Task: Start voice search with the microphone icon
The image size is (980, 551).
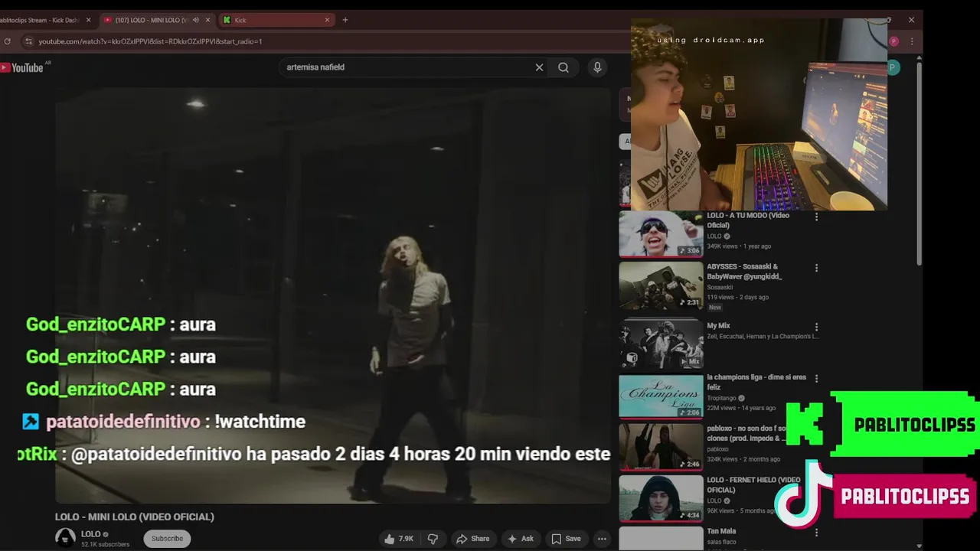Action: [598, 67]
